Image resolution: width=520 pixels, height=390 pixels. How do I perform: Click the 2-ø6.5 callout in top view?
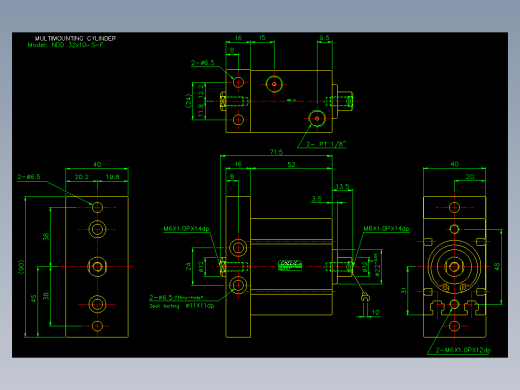[x=203, y=63]
